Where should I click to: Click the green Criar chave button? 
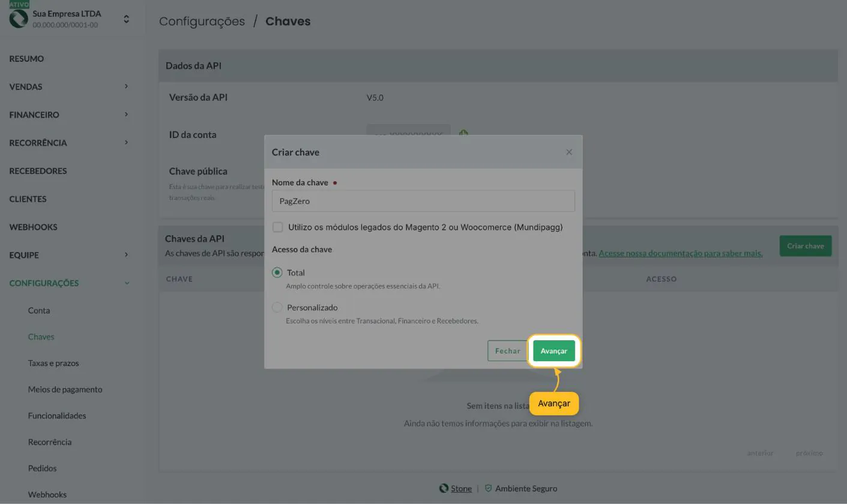pyautogui.click(x=805, y=246)
